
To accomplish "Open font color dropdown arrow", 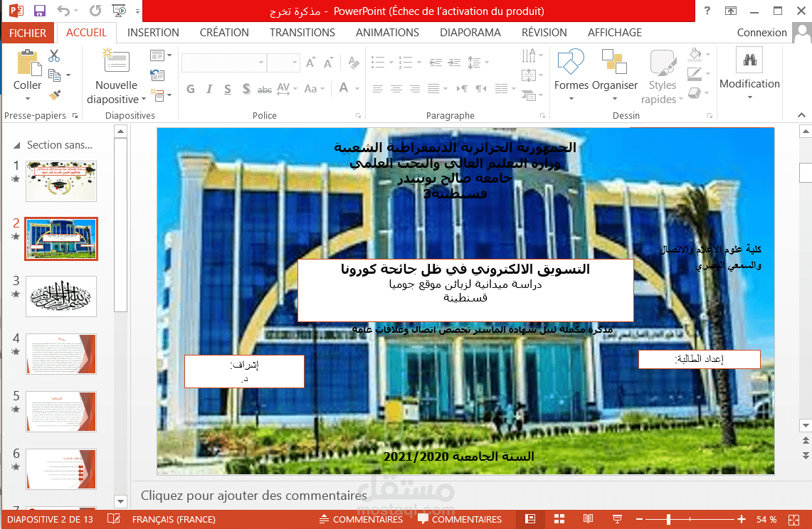I will tap(357, 89).
